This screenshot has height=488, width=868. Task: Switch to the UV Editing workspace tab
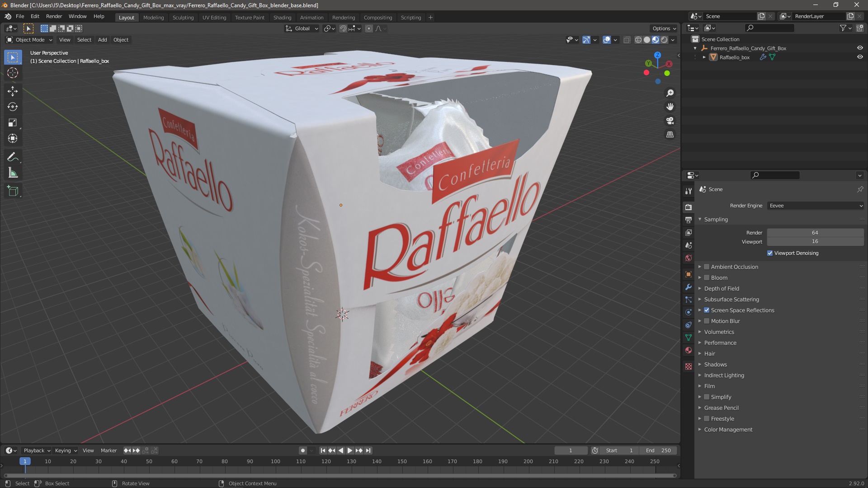[214, 17]
